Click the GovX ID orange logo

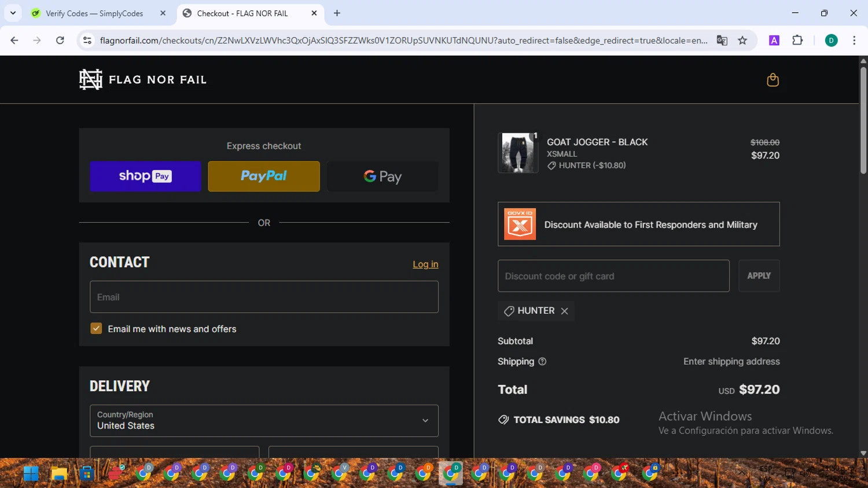pyautogui.click(x=520, y=224)
